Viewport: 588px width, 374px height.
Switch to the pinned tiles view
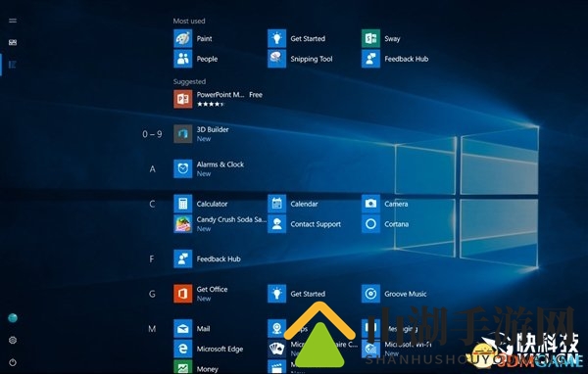13,42
